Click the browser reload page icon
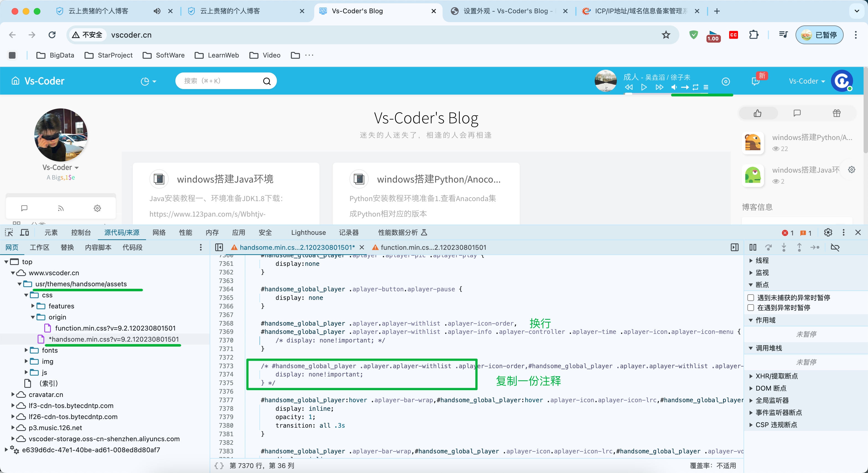 tap(52, 35)
